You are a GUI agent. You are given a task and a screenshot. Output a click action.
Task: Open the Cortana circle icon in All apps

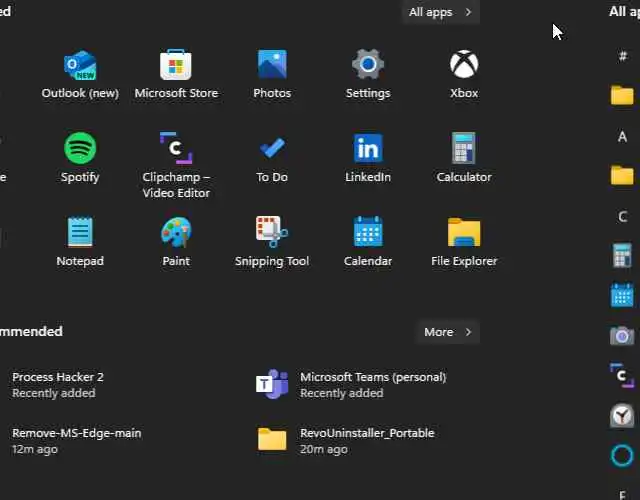pos(622,456)
